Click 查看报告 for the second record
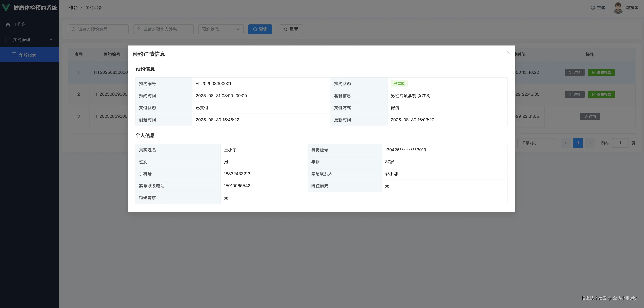Viewport: 644px width, 308px height. point(601,94)
